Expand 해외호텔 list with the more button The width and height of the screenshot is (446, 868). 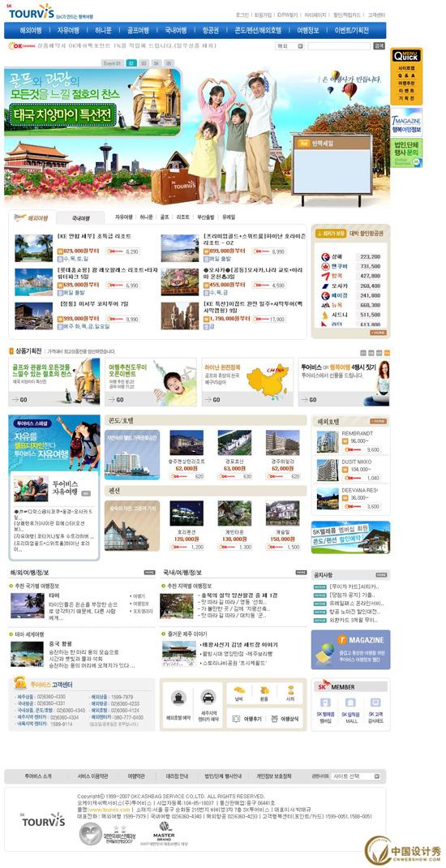pos(379,421)
